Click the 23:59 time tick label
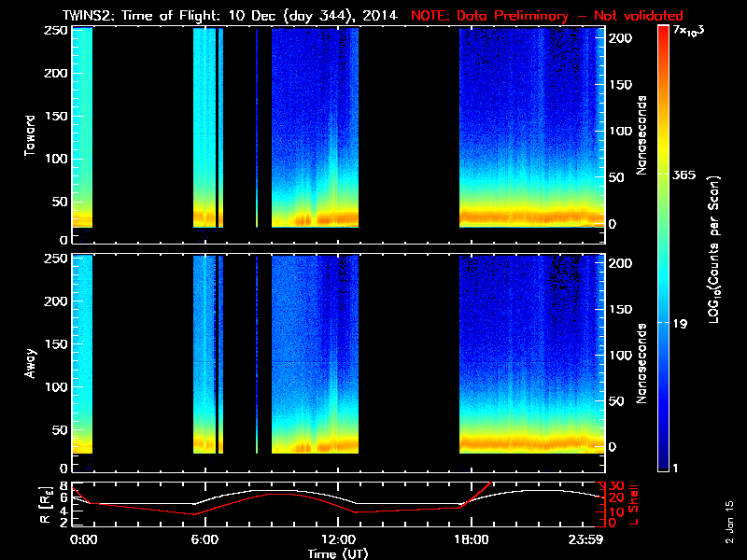 [585, 539]
